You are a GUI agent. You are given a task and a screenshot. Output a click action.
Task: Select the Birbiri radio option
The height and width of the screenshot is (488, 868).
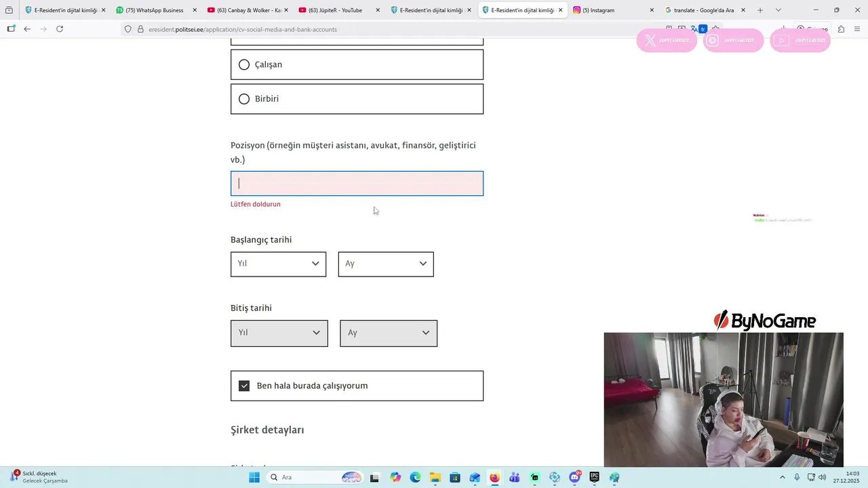point(357,99)
